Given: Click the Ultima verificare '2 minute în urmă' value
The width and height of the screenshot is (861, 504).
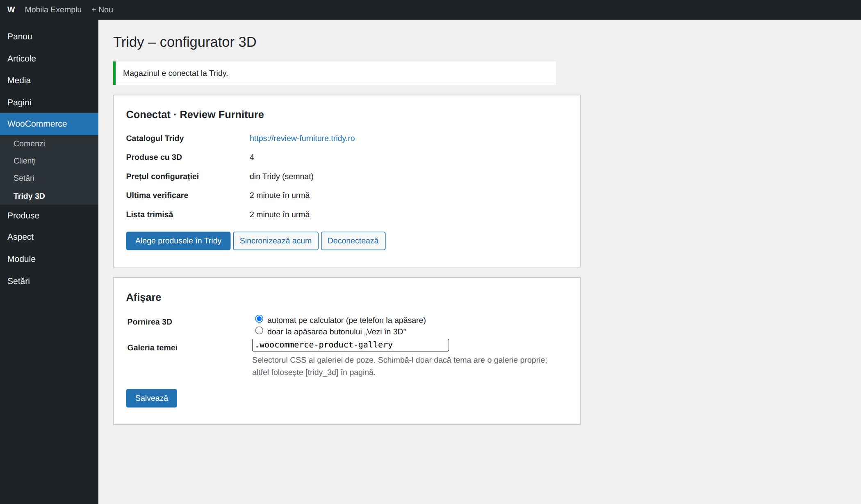Looking at the screenshot, I should pos(280,195).
